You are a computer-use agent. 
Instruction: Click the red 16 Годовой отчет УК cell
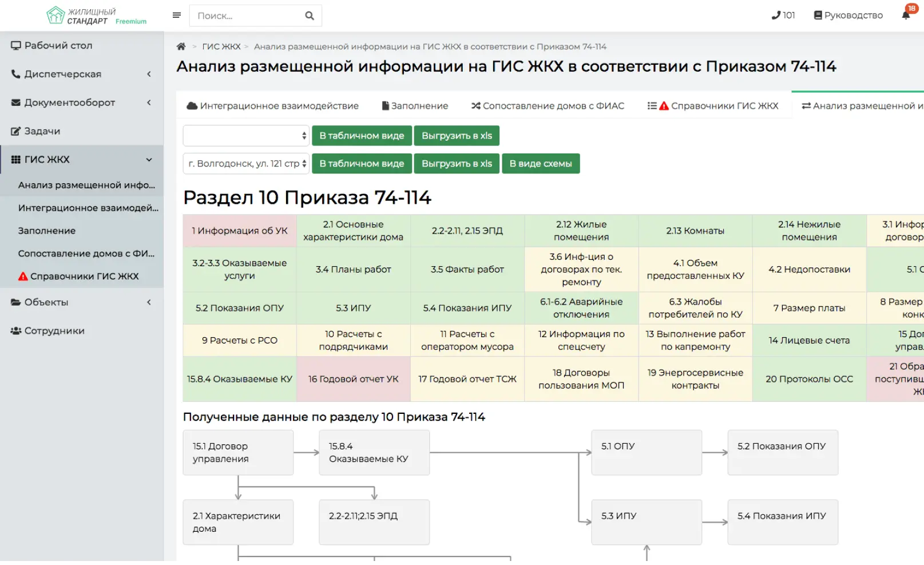pos(353,379)
